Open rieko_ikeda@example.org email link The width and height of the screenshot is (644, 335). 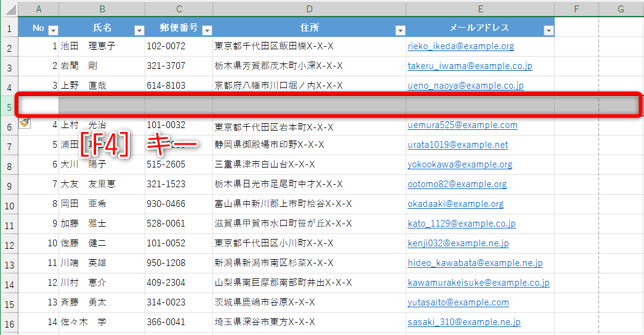pos(461,46)
